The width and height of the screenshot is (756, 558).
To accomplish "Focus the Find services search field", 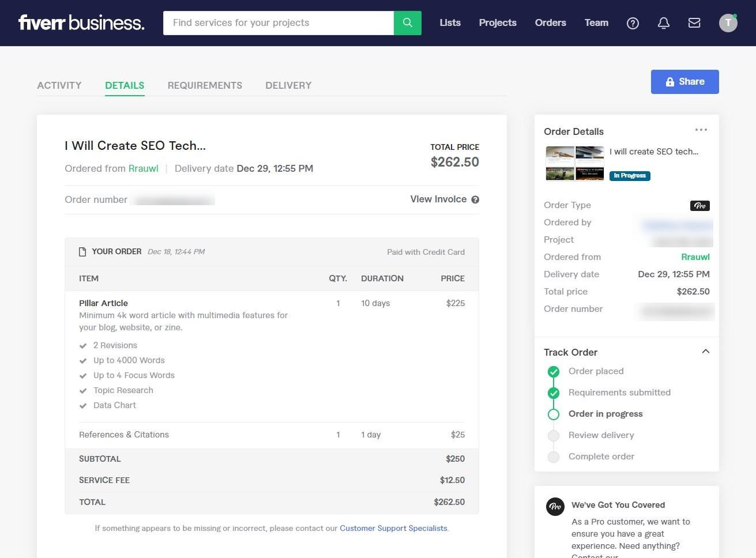I will pyautogui.click(x=279, y=23).
